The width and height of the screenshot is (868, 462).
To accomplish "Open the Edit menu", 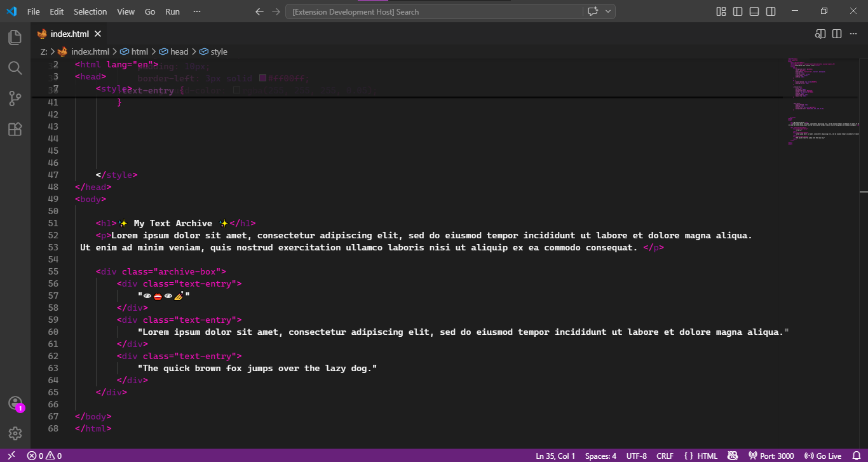I will tap(57, 11).
